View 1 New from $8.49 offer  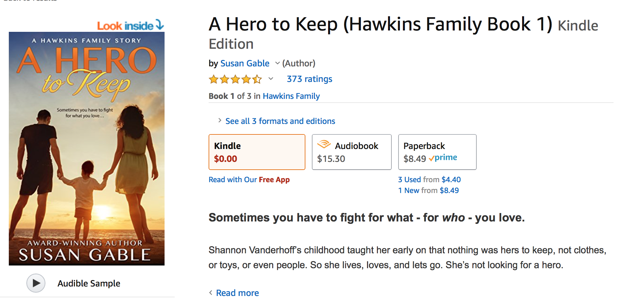[x=428, y=190]
